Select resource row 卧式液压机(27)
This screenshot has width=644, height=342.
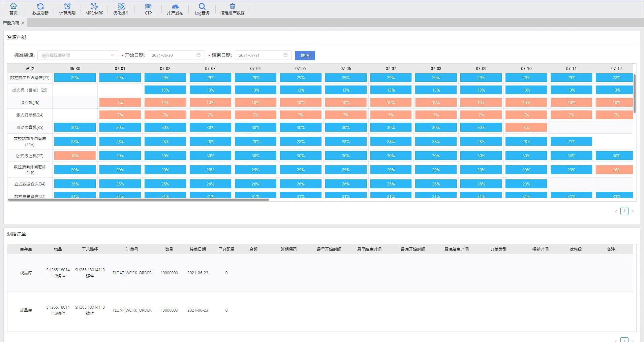(x=30, y=156)
